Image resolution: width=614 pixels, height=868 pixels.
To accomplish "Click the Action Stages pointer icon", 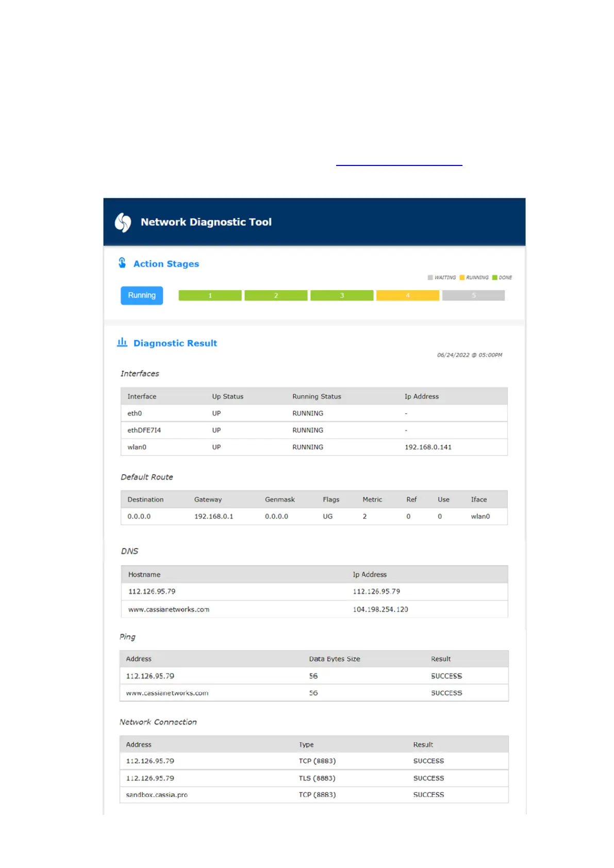I will pos(122,263).
